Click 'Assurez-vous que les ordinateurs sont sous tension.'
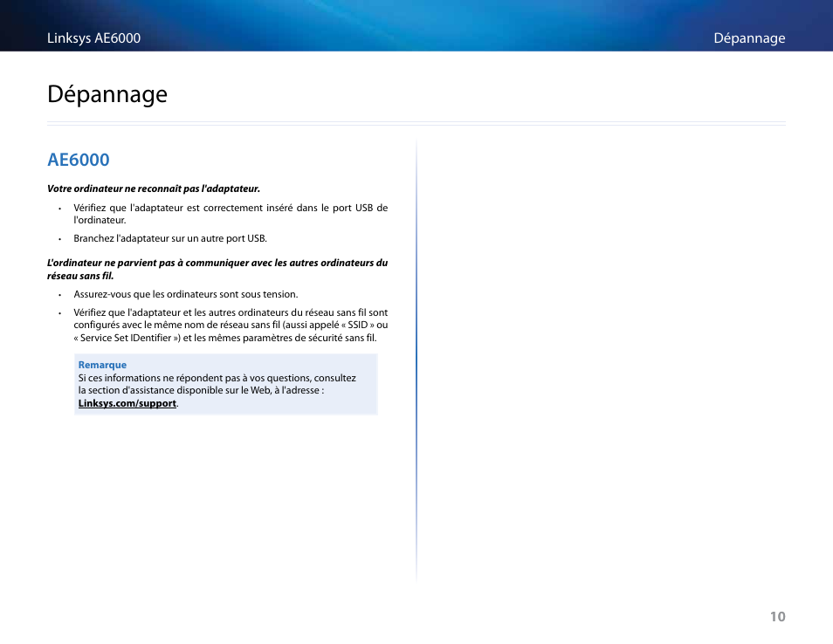This screenshot has width=833, height=644. pyautogui.click(x=185, y=294)
